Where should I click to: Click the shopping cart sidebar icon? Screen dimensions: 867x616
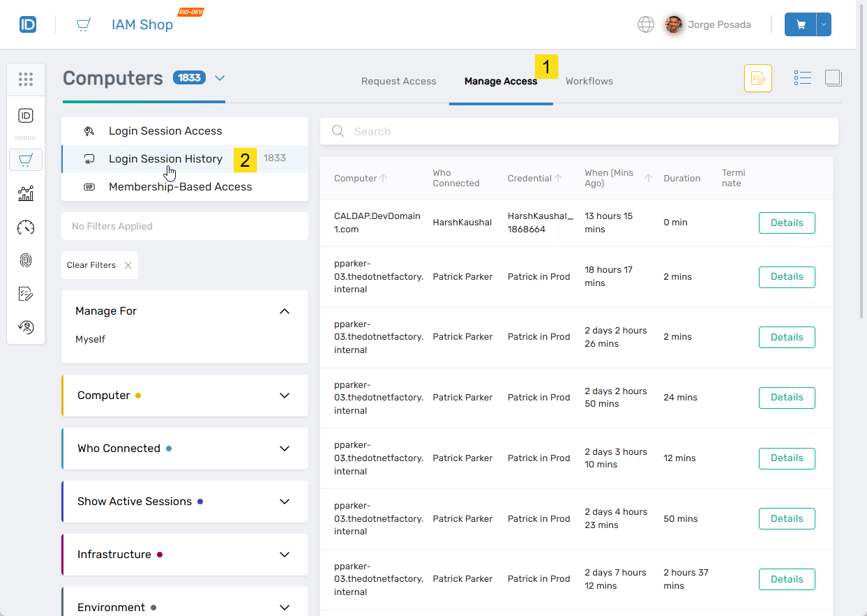pyautogui.click(x=26, y=160)
